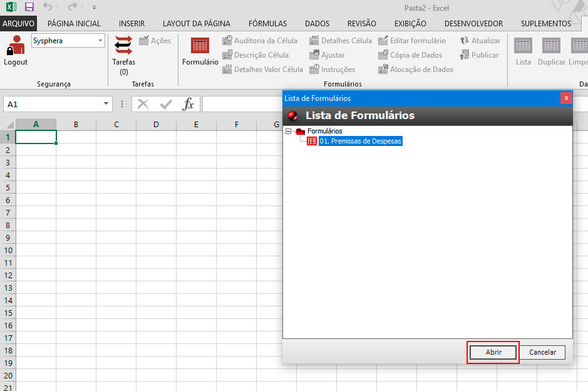This screenshot has width=588, height=391.
Task: Click the Logout icon in Segurança group
Action: coord(15,46)
